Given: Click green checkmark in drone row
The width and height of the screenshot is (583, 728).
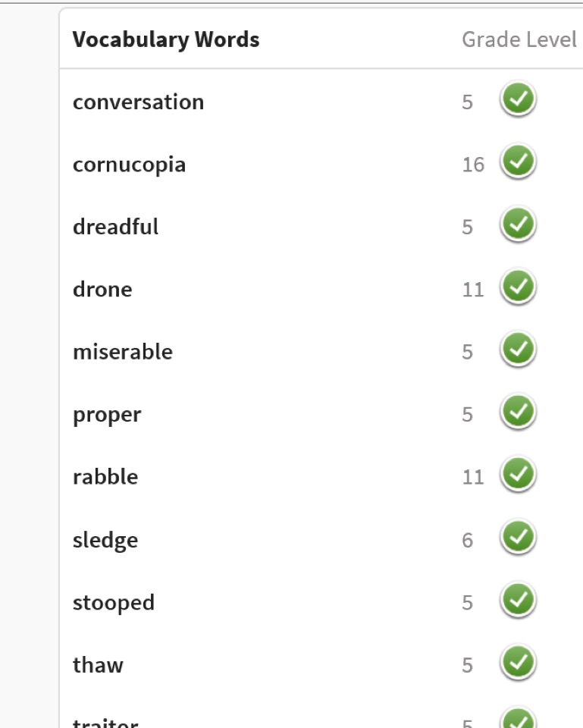Looking at the screenshot, I should (x=518, y=287).
